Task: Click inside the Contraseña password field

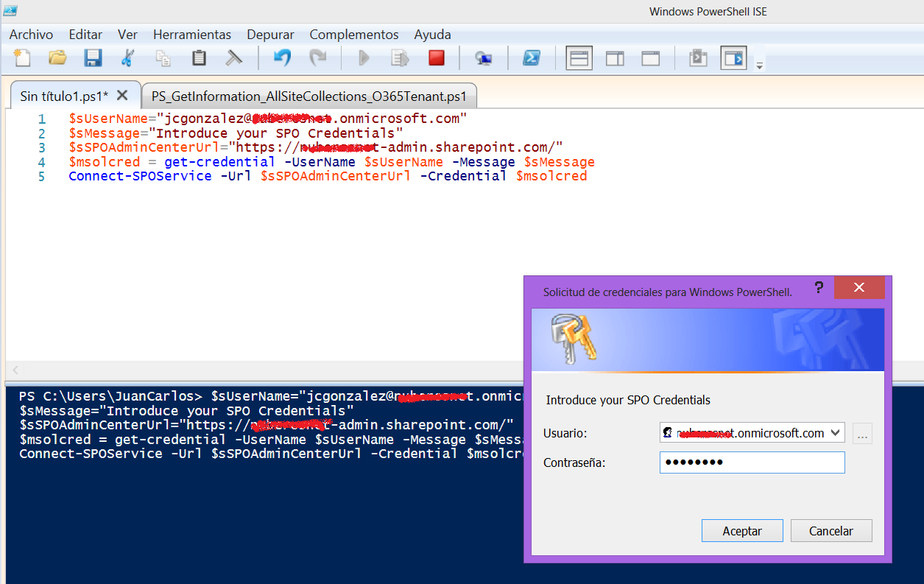Action: point(751,462)
